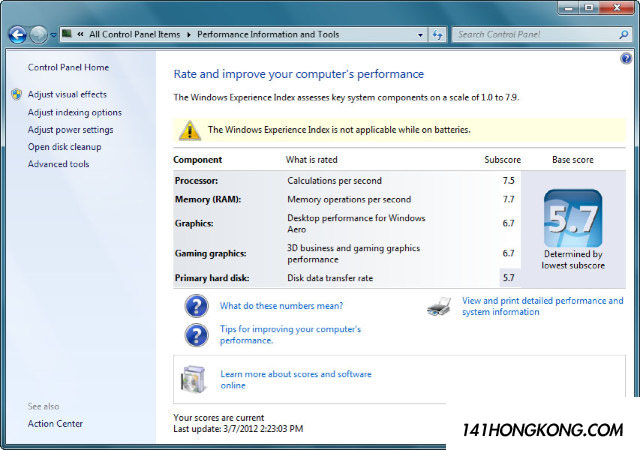This screenshot has height=450, width=640.
Task: Click the Refresh button beside address bar
Action: tap(438, 35)
